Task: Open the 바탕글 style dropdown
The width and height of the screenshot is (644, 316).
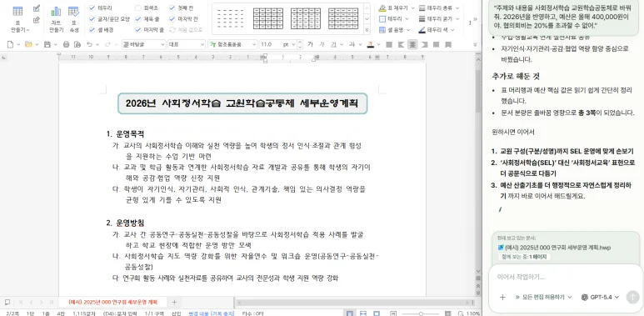Action: pyautogui.click(x=144, y=44)
